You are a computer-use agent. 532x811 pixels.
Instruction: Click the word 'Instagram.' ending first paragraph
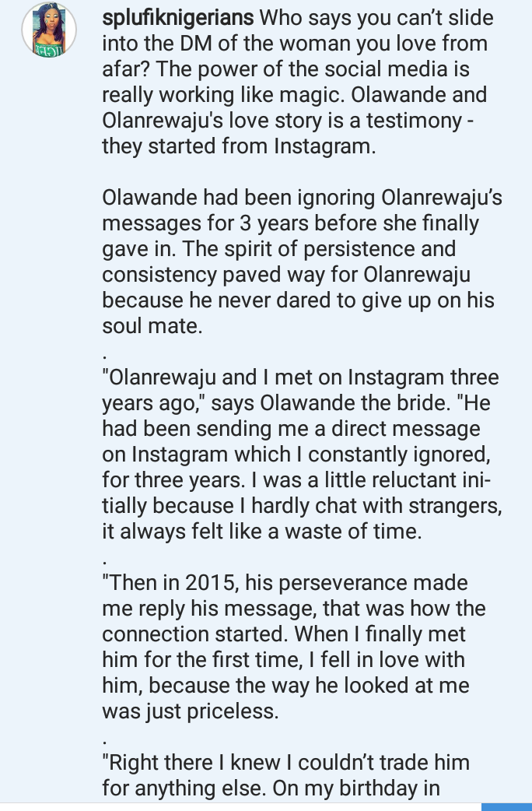[x=324, y=146]
